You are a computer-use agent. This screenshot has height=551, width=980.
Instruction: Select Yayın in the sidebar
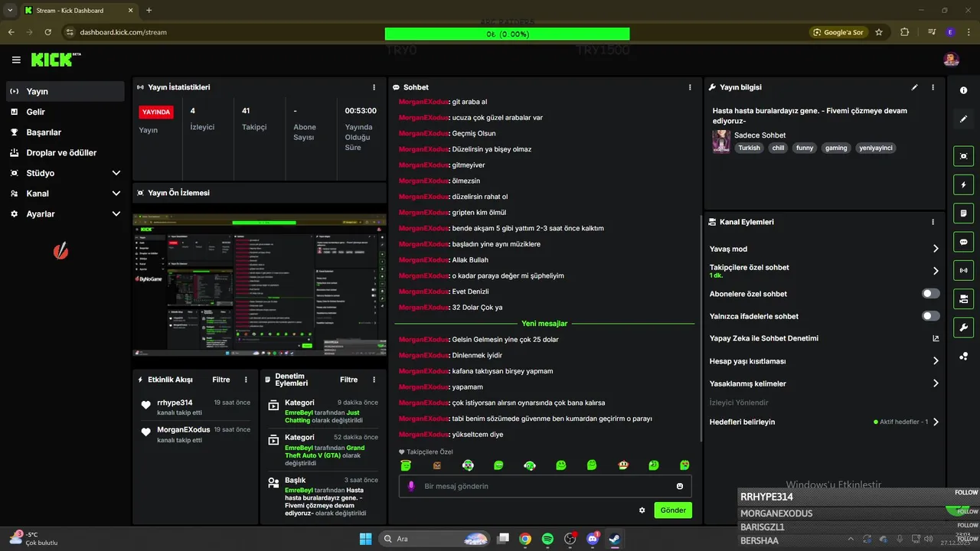[x=65, y=91]
